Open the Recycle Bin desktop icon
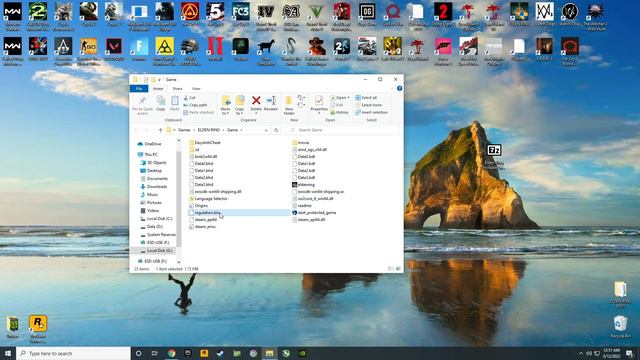This screenshot has width=640, height=360. point(620,326)
